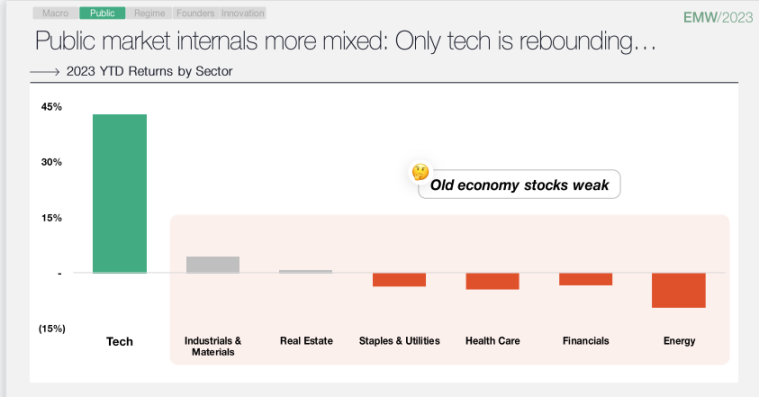Click the arrow before 2023 YTD Returns
The height and width of the screenshot is (397, 759).
click(45, 72)
